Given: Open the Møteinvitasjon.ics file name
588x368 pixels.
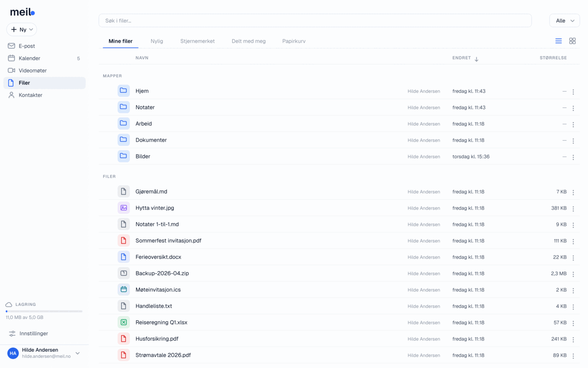Looking at the screenshot, I should pyautogui.click(x=158, y=289).
